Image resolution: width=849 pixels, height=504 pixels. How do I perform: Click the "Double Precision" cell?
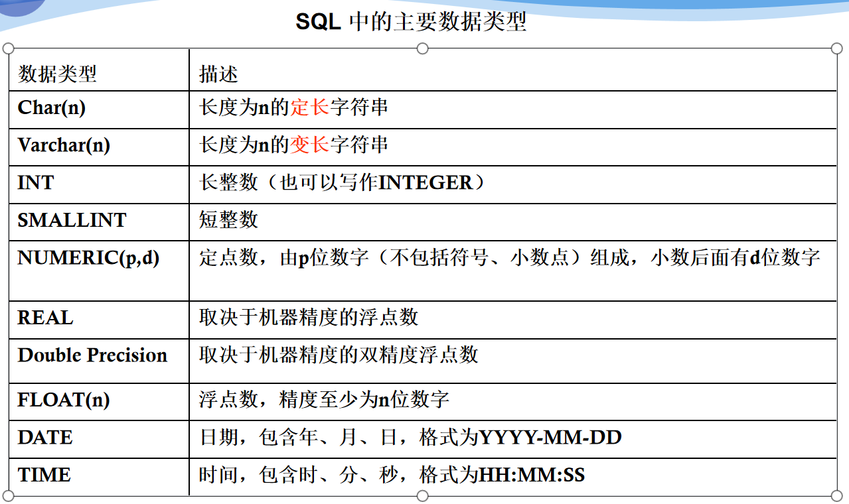click(x=99, y=361)
